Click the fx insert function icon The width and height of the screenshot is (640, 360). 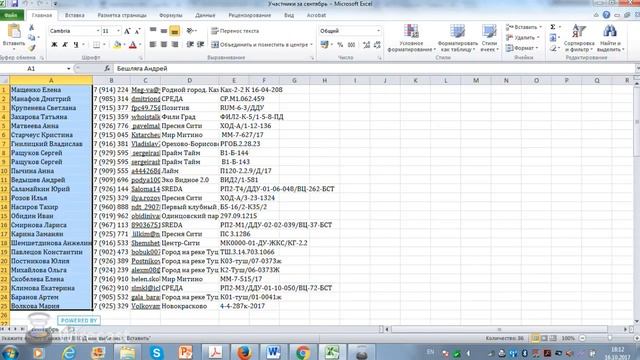[107, 69]
